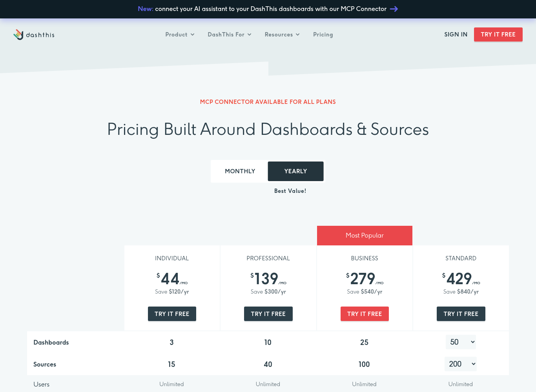
Task: Click the Sources row label
Action: click(45, 364)
